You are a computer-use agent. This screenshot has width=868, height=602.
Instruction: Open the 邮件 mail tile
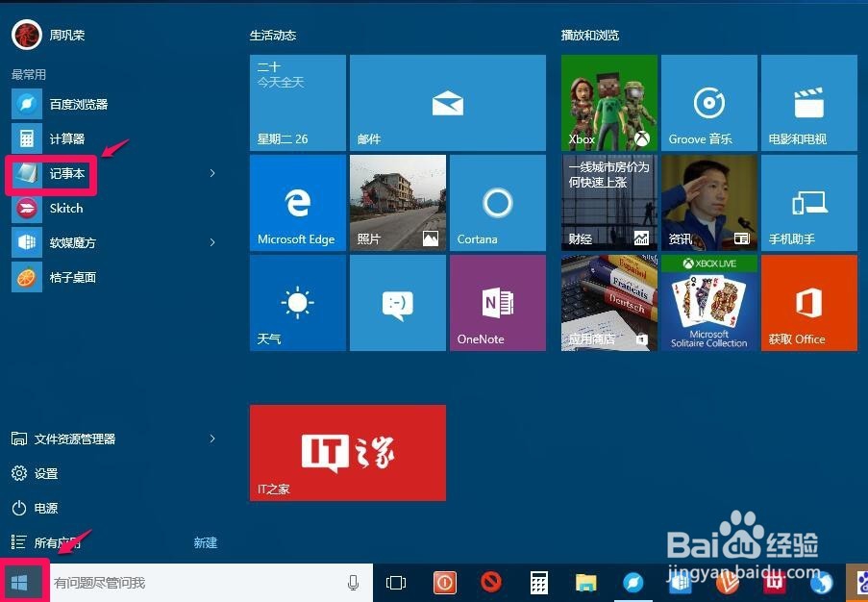(x=448, y=103)
